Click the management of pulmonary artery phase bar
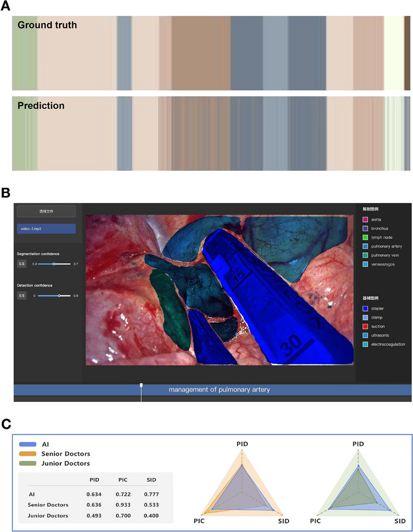This screenshot has width=413, height=532. click(x=212, y=389)
